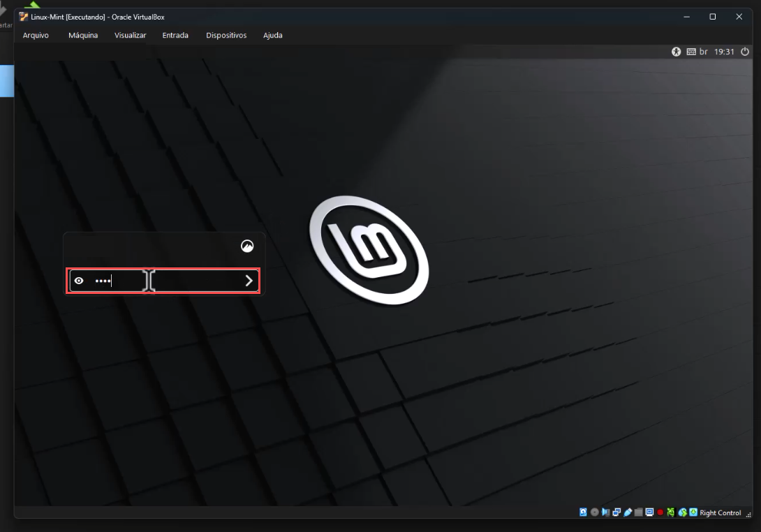This screenshot has height=532, width=761.
Task: Click the keyboard layout icon beside br
Action: pyautogui.click(x=691, y=52)
